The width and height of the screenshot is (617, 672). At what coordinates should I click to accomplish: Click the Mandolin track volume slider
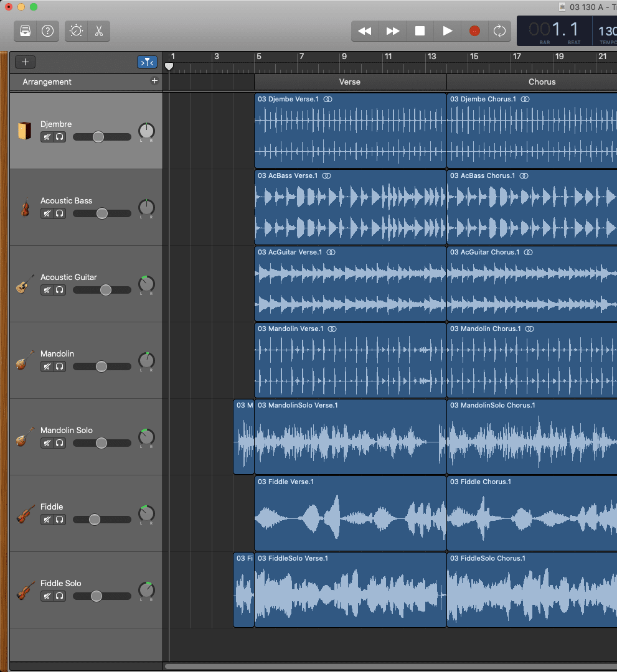pos(101,366)
